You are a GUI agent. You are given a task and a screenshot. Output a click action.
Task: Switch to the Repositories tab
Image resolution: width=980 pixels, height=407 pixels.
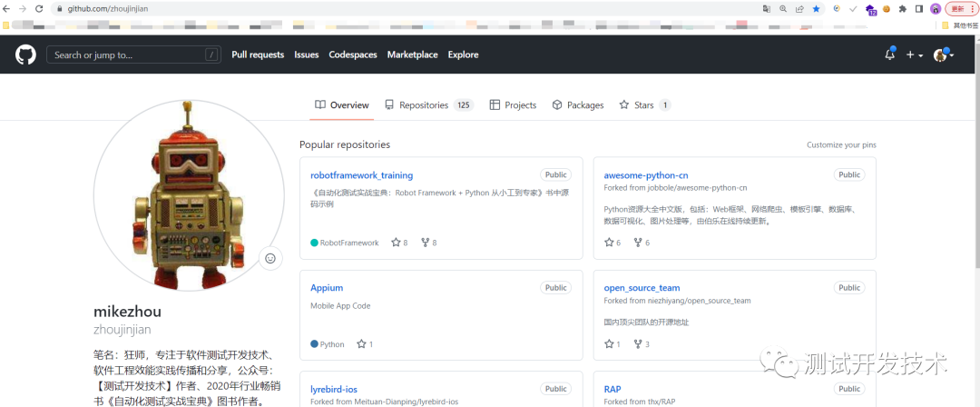(x=428, y=105)
